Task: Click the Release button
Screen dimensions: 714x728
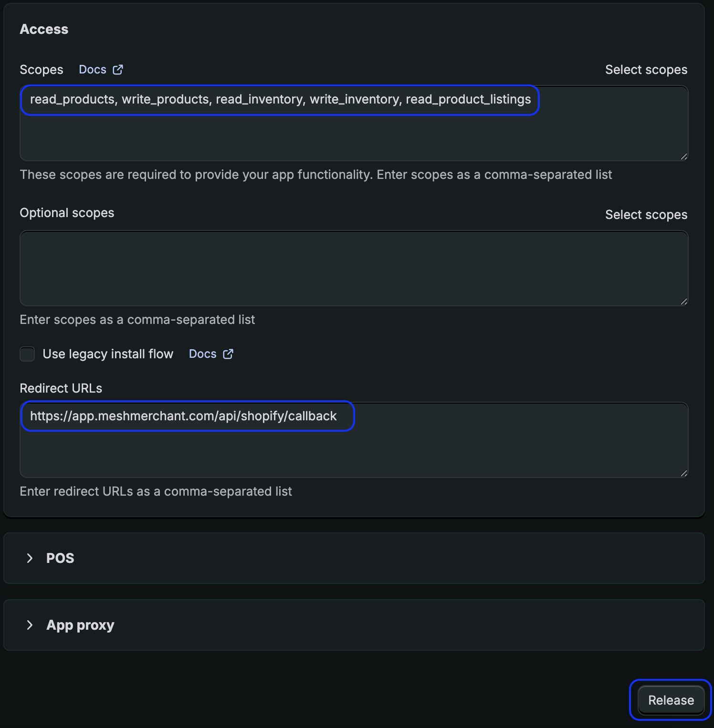Action: 670,700
